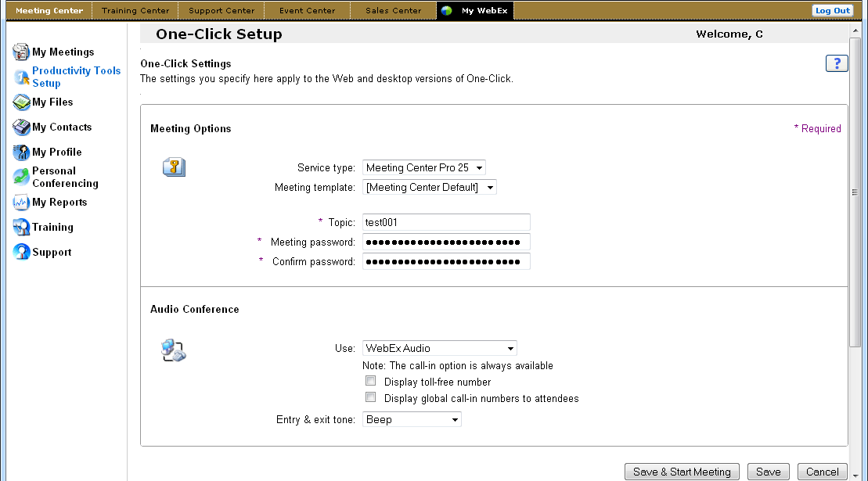Open the My Profile link
Screen dimensions: 868x481
click(57, 152)
